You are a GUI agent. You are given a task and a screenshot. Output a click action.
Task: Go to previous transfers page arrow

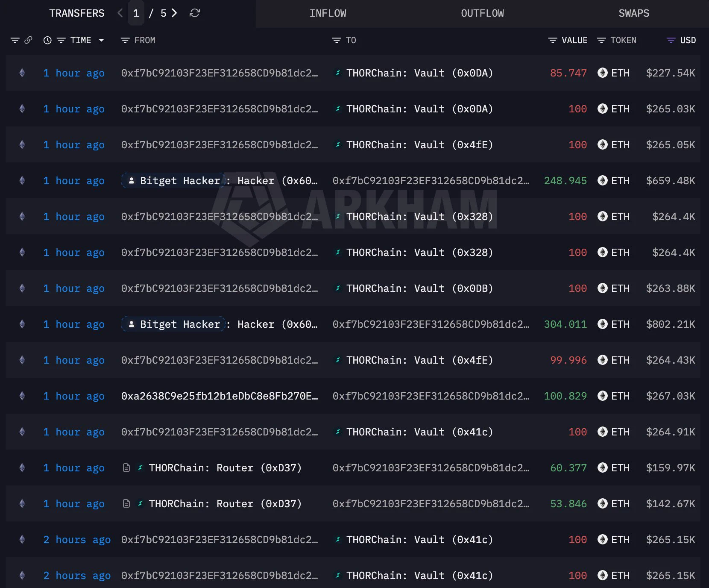click(120, 13)
